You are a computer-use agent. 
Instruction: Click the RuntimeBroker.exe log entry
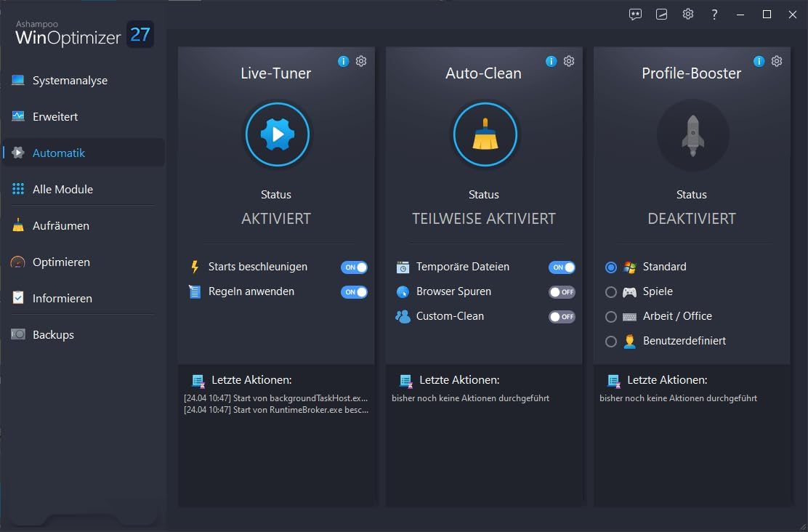[275, 410]
